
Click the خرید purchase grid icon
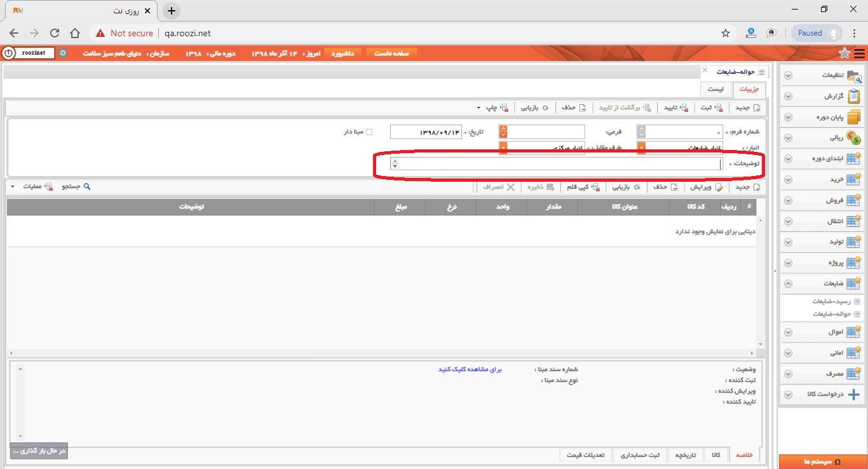tap(854, 180)
